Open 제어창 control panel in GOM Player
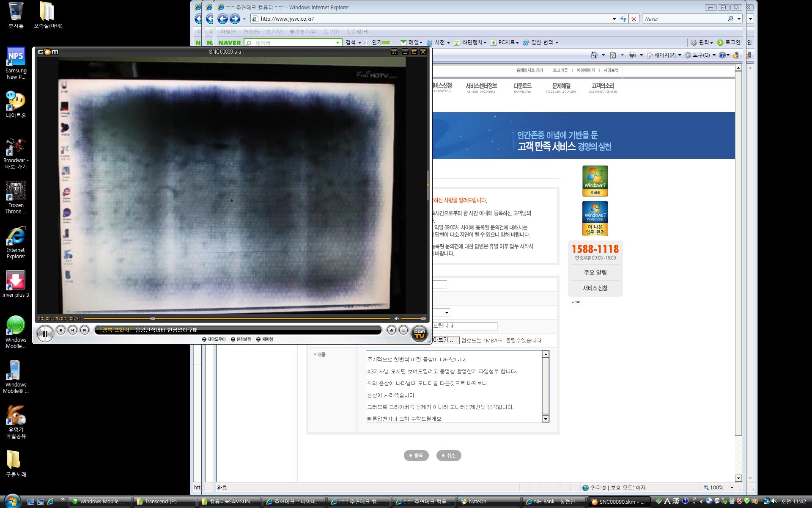Screen dimensions: 812x508 click(x=265, y=340)
